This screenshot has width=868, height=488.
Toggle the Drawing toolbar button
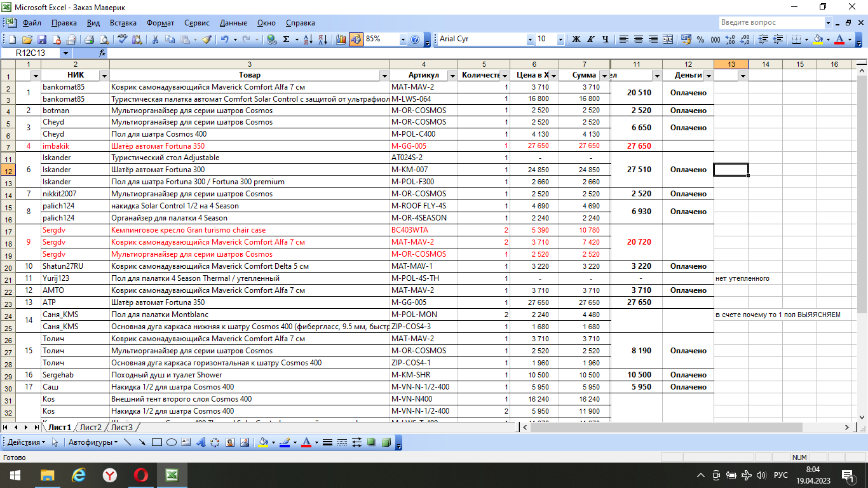(356, 39)
